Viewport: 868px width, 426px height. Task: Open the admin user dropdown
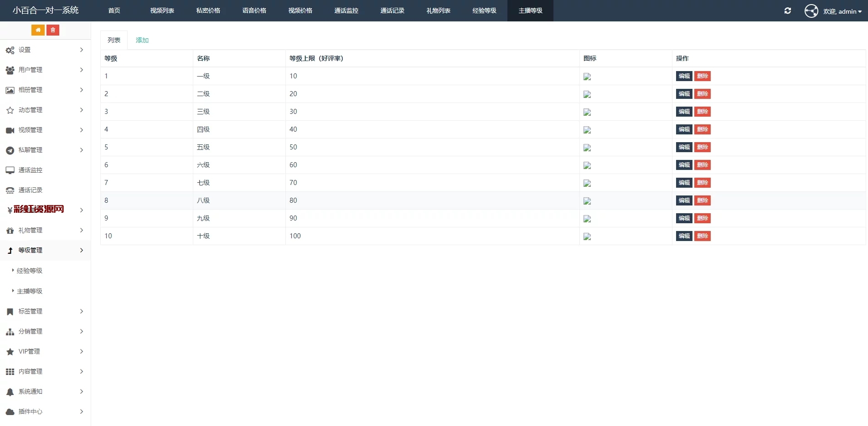click(842, 11)
